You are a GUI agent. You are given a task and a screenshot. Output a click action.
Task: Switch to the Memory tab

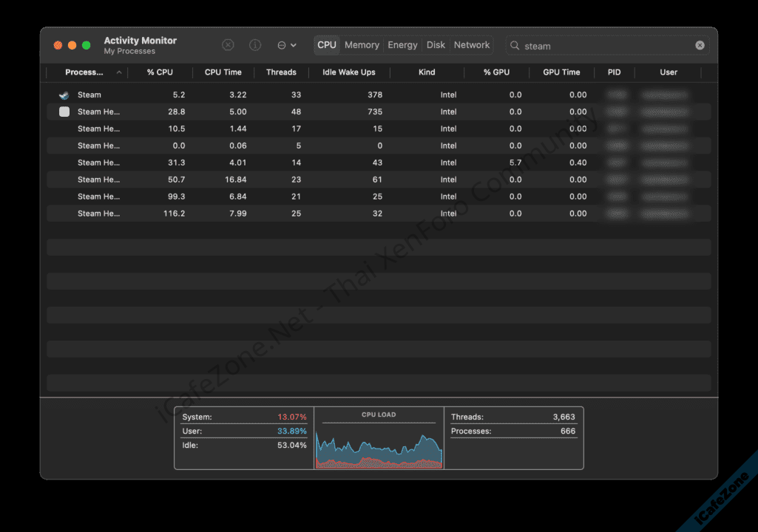click(362, 45)
